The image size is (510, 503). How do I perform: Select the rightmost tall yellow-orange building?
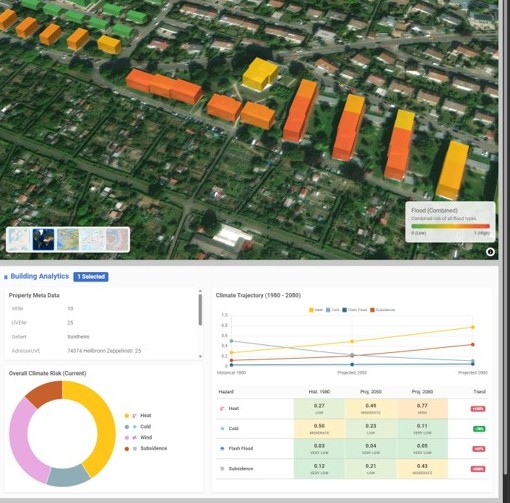[x=453, y=170]
